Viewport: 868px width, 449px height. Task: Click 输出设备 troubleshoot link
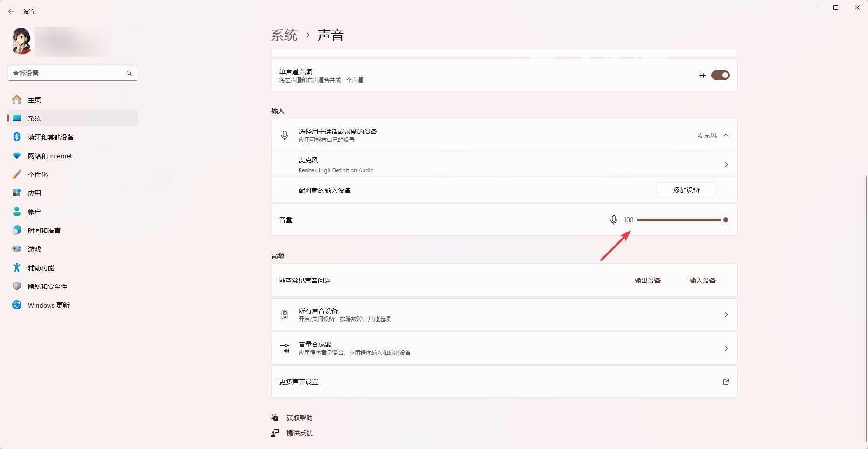click(647, 281)
